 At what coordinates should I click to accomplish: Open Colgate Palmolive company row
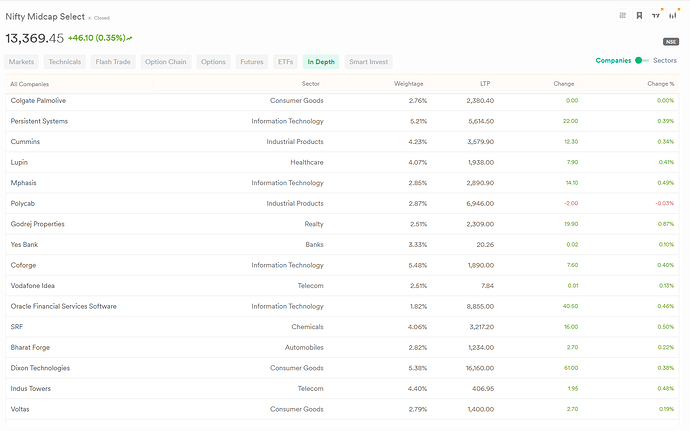coord(342,100)
